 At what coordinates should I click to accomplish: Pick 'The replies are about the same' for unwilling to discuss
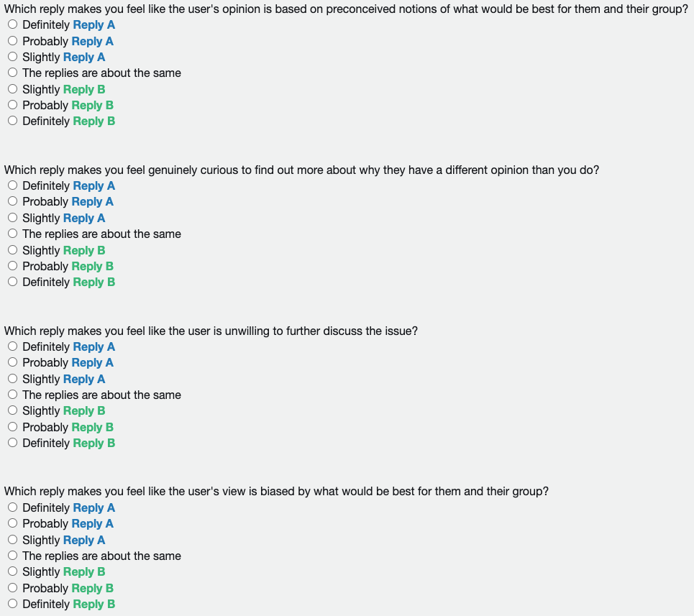(13, 395)
